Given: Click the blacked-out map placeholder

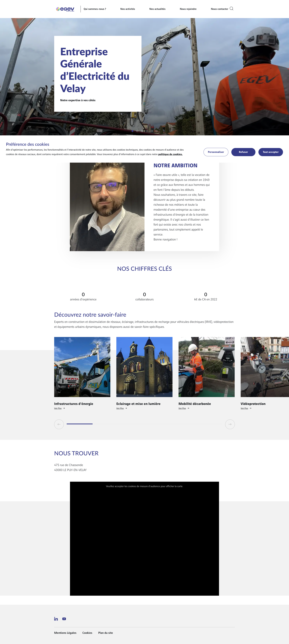Looking at the screenshot, I should [x=144, y=538].
